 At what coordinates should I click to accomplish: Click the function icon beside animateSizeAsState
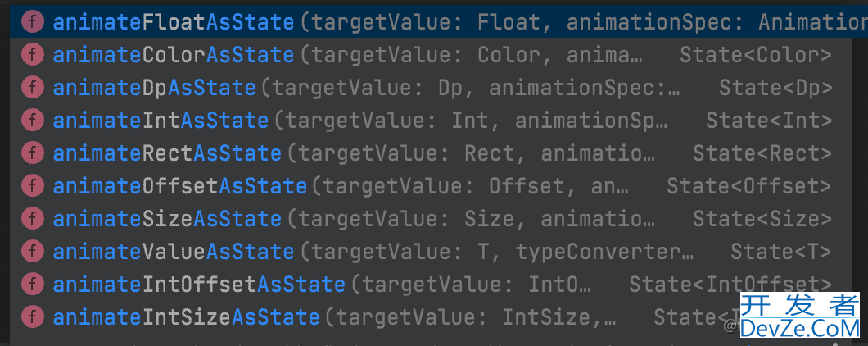point(33,219)
